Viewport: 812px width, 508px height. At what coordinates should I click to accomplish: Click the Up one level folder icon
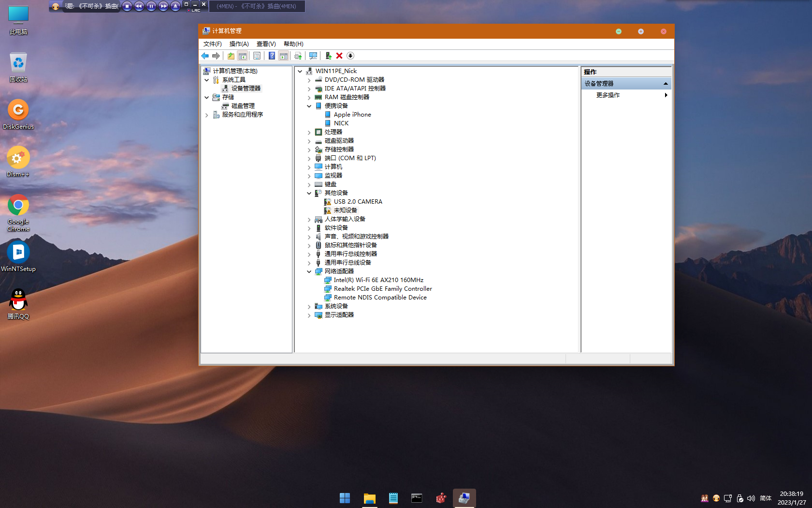[x=231, y=56]
